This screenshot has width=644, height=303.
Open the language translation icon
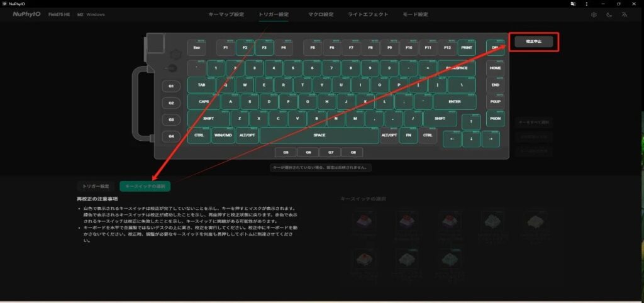coord(625,14)
